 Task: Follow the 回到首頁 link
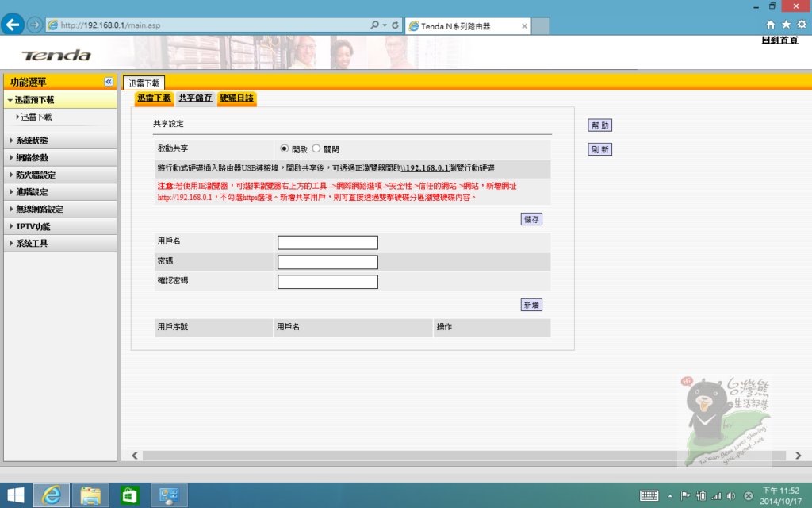780,40
